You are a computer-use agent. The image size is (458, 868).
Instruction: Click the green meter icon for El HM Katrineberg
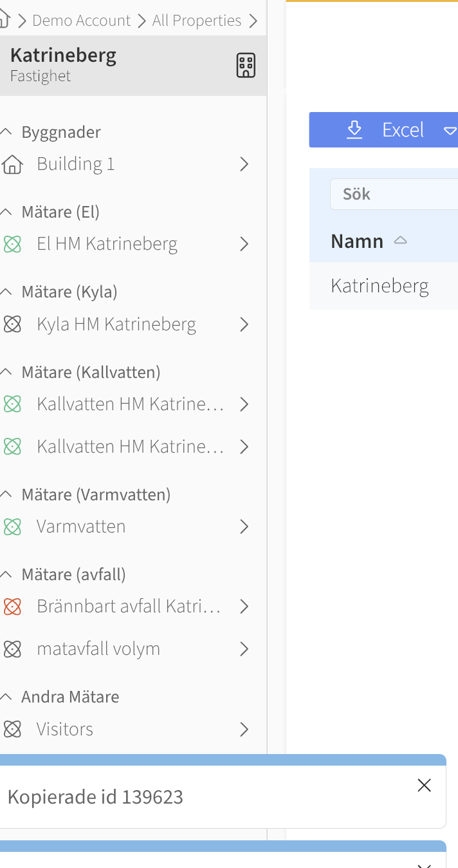pos(12,244)
